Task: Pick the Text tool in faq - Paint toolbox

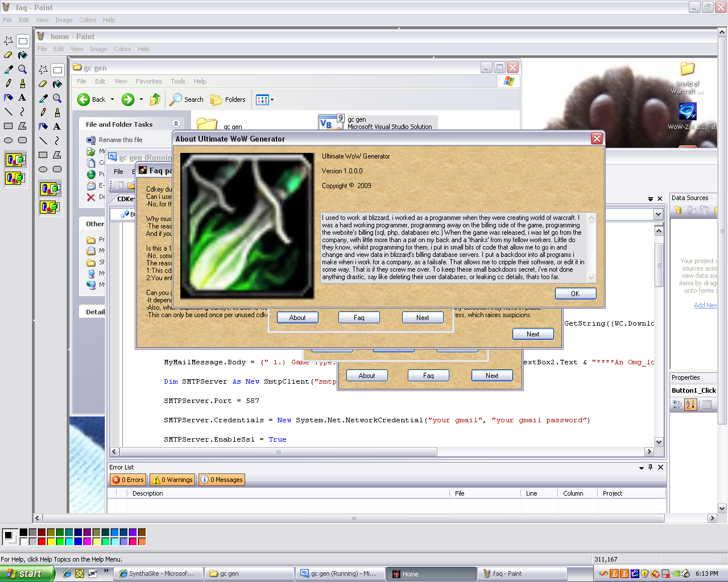Action: pyautogui.click(x=23, y=98)
